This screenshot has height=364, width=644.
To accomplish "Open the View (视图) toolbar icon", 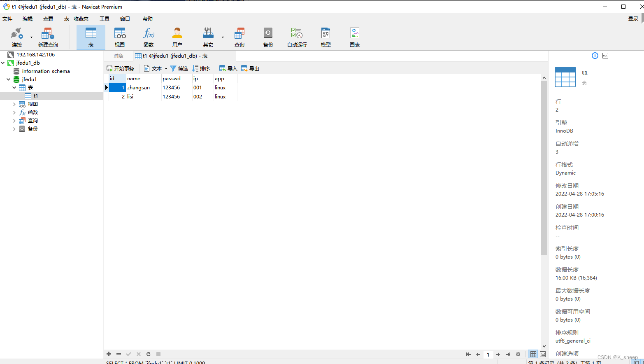I will coord(120,37).
